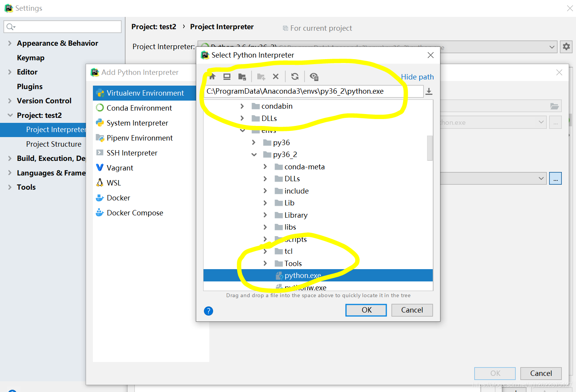Click the Project directory toolbar icon

[x=242, y=76]
